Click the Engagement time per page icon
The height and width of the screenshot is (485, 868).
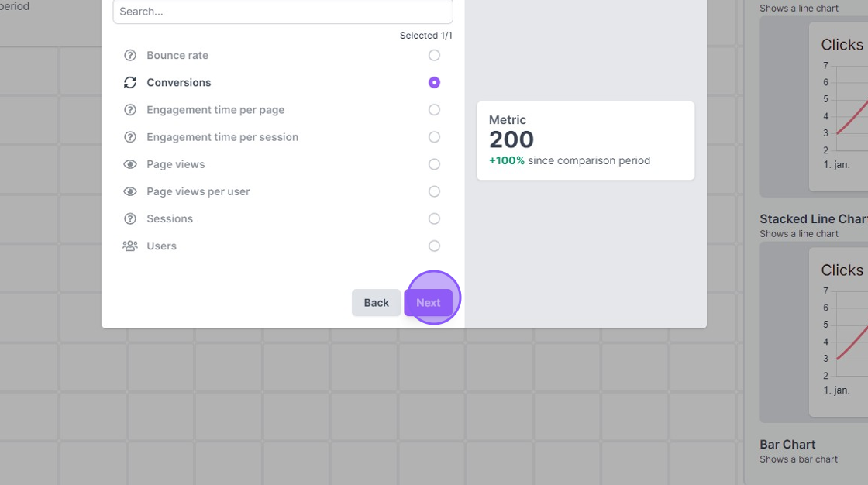pos(130,109)
